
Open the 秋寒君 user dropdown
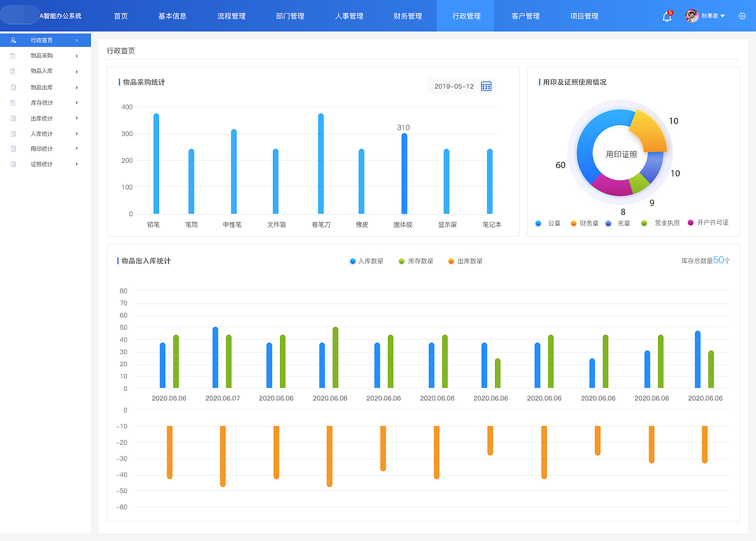[713, 16]
